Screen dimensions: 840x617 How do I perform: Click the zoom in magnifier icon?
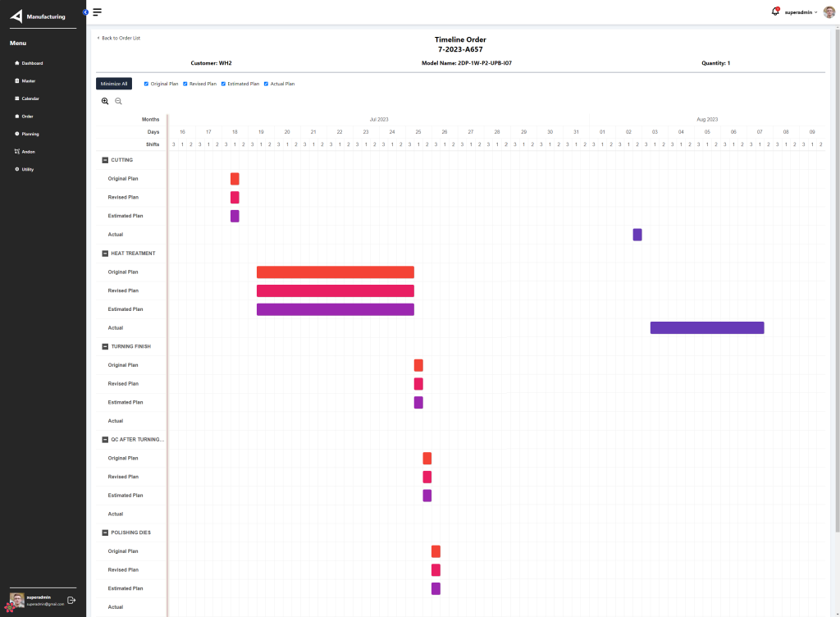(x=105, y=101)
